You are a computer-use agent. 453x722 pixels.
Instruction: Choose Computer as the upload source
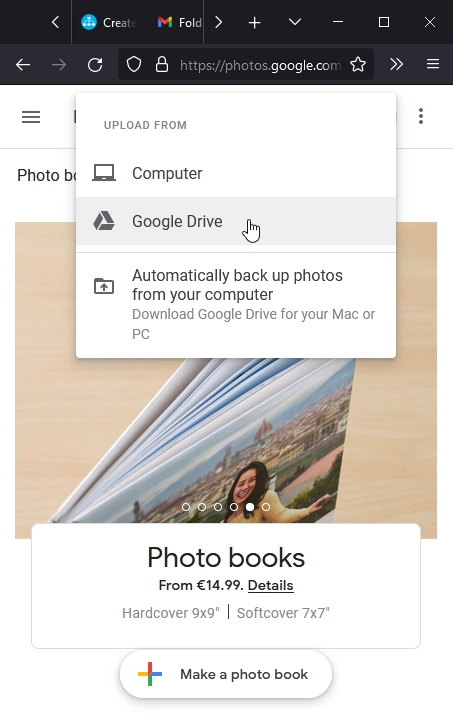[x=236, y=174]
